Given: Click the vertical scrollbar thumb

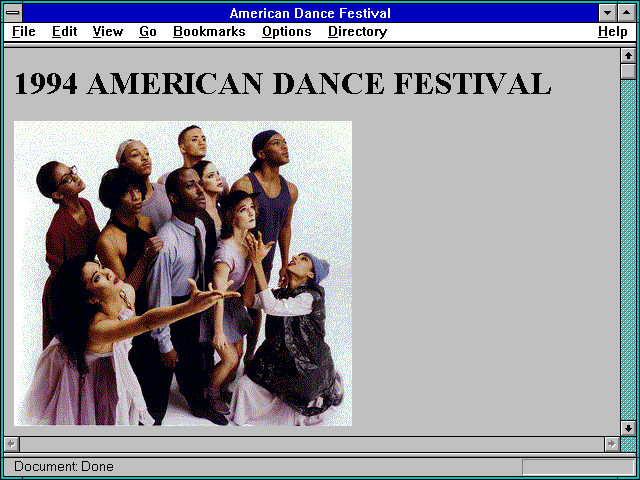Looking at the screenshot, I should click(x=628, y=71).
